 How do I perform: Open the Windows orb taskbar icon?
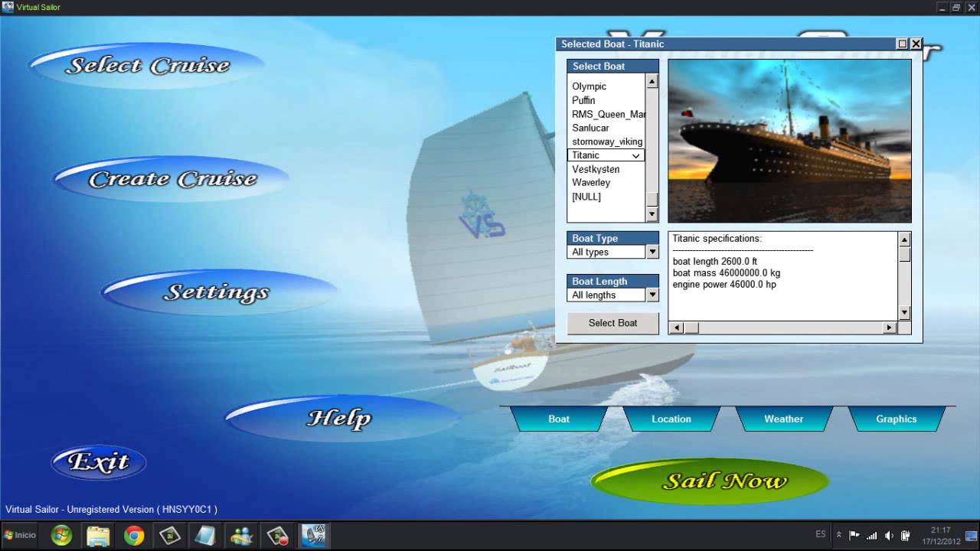point(61,535)
